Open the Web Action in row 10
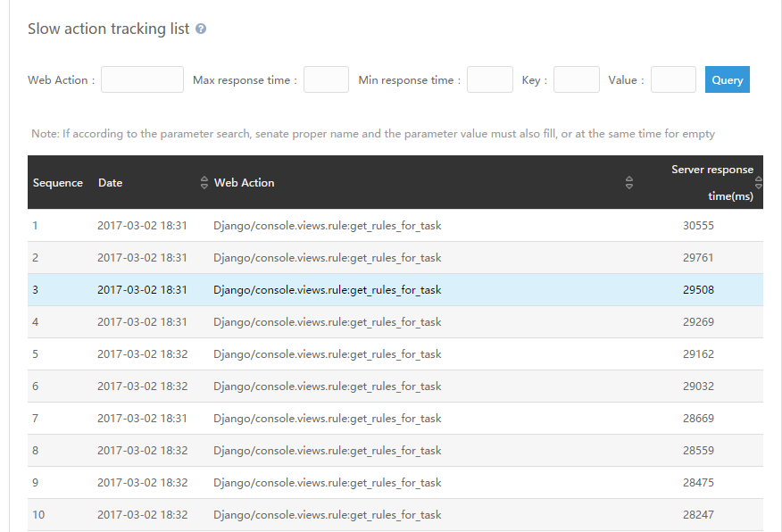Image resolution: width=782 pixels, height=532 pixels. point(327,515)
